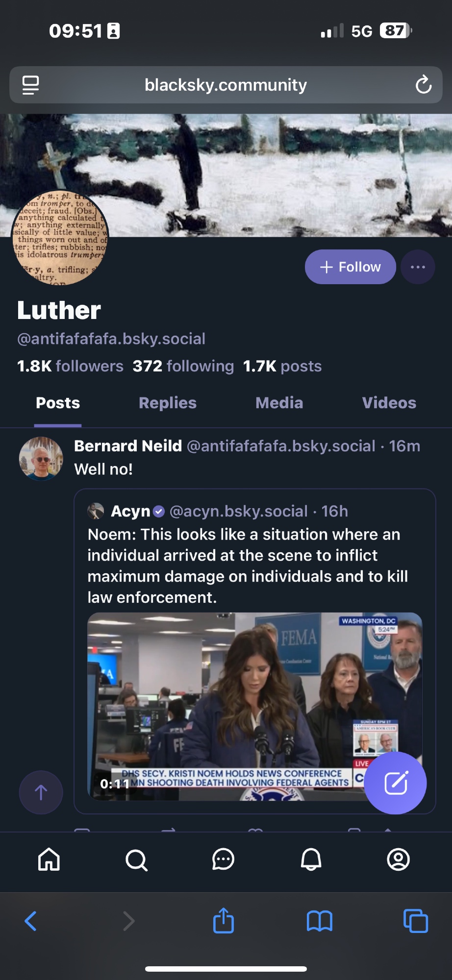Tap the compose new post icon
The height and width of the screenshot is (980, 452).
(396, 783)
